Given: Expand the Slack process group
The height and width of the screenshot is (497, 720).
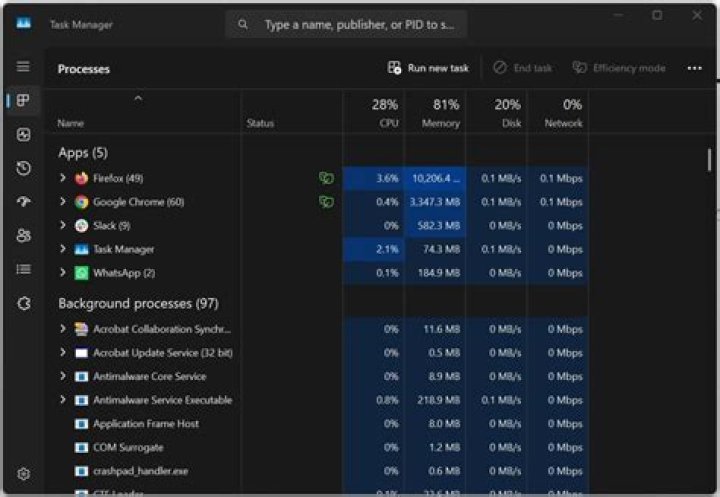Looking at the screenshot, I should (x=63, y=225).
